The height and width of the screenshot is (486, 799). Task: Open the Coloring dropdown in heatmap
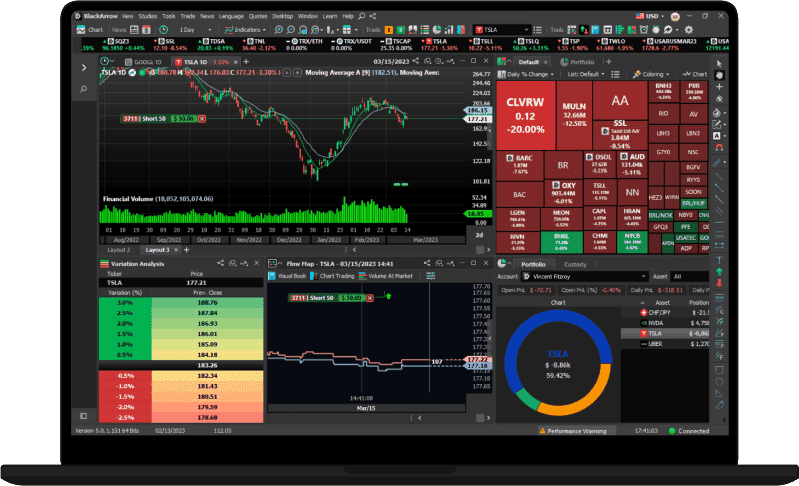pos(651,74)
